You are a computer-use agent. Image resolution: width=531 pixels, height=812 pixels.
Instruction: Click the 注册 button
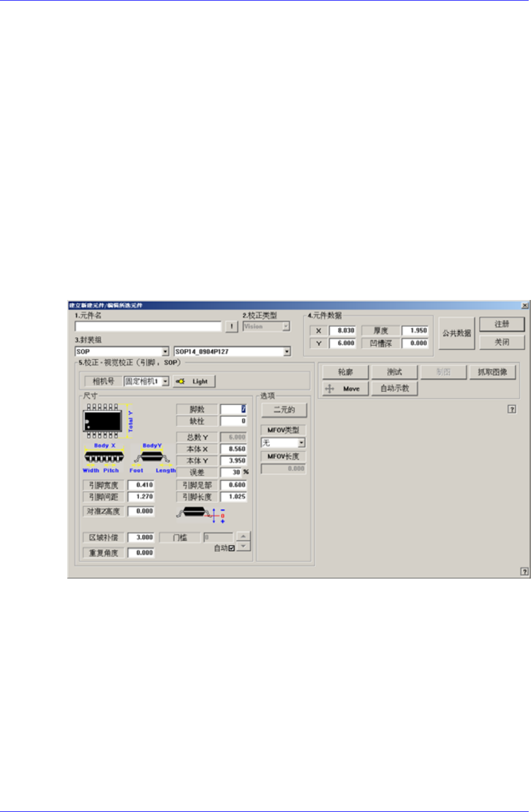tap(502, 324)
